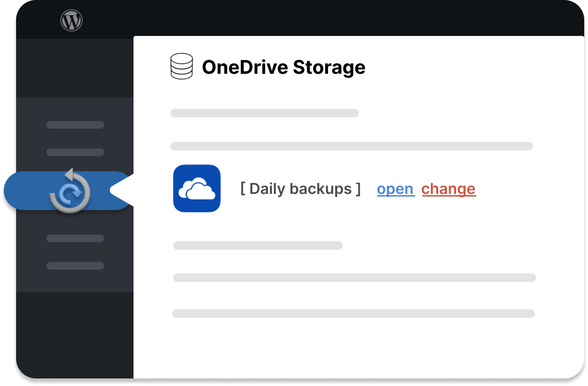Select the bottommost sidebar placeholder menu item
The height and width of the screenshot is (386, 588).
(x=75, y=266)
